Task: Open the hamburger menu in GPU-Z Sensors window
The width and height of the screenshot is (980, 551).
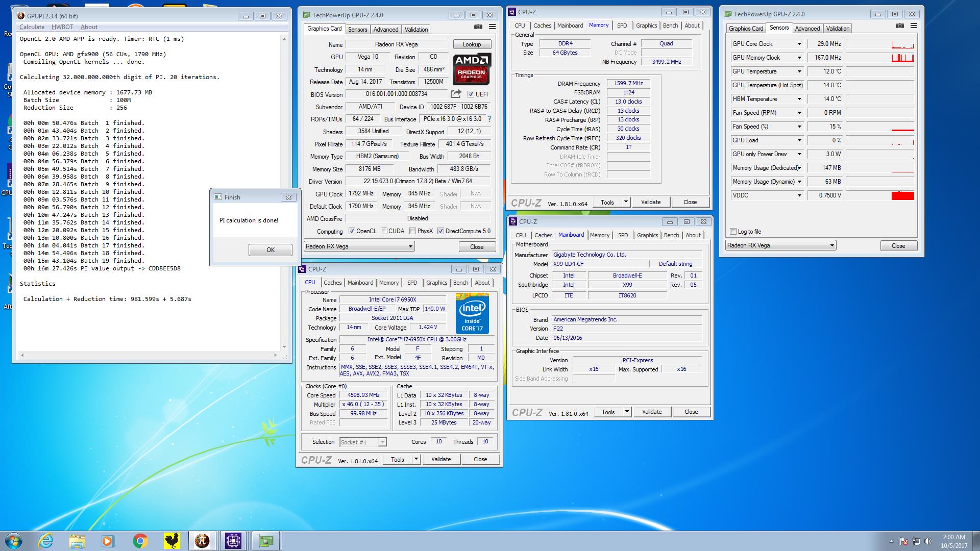Action: tap(914, 26)
